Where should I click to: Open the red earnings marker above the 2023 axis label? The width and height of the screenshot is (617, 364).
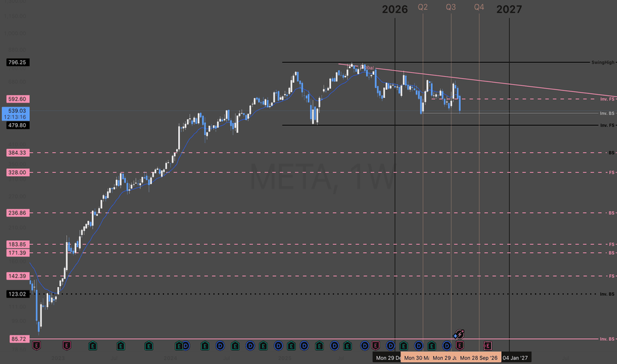pos(66,346)
